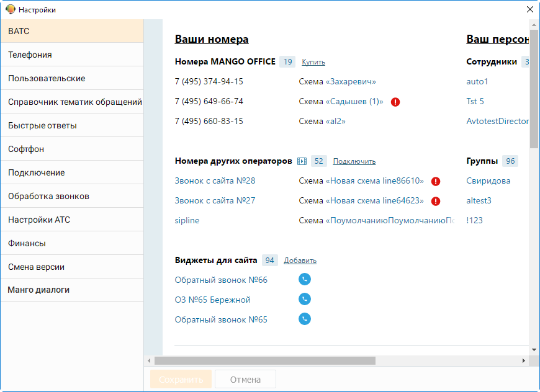540x392 pixels.
Task: Open Обработка звонков settings
Action: (72, 196)
